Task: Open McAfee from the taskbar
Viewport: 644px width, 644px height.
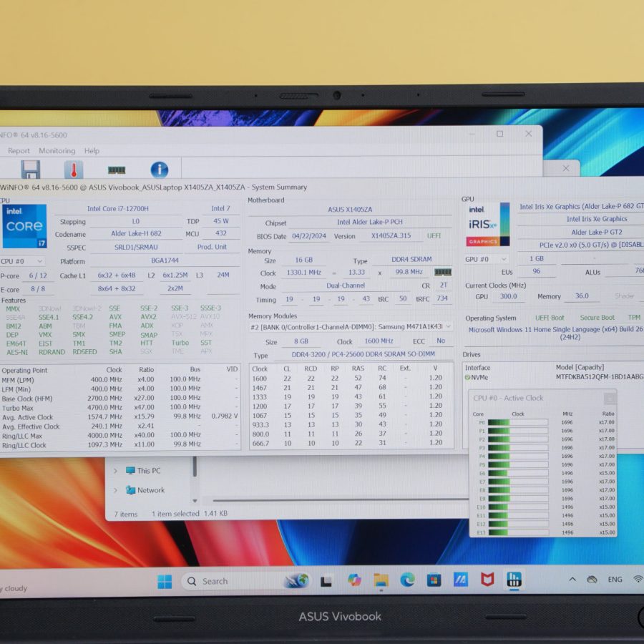Action: click(487, 580)
